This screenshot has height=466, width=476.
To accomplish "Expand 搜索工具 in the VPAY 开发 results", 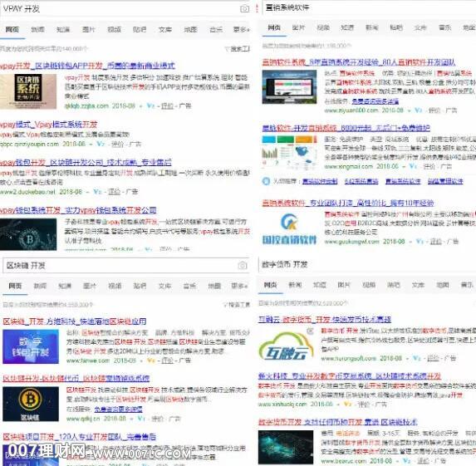I will coord(238,48).
